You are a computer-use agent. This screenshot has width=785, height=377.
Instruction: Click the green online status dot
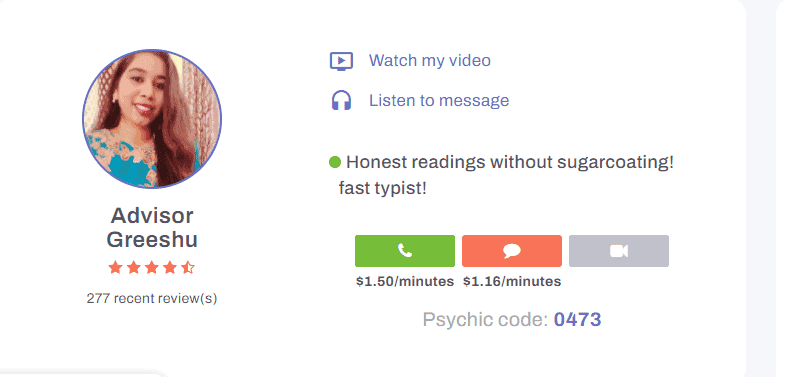coord(335,162)
